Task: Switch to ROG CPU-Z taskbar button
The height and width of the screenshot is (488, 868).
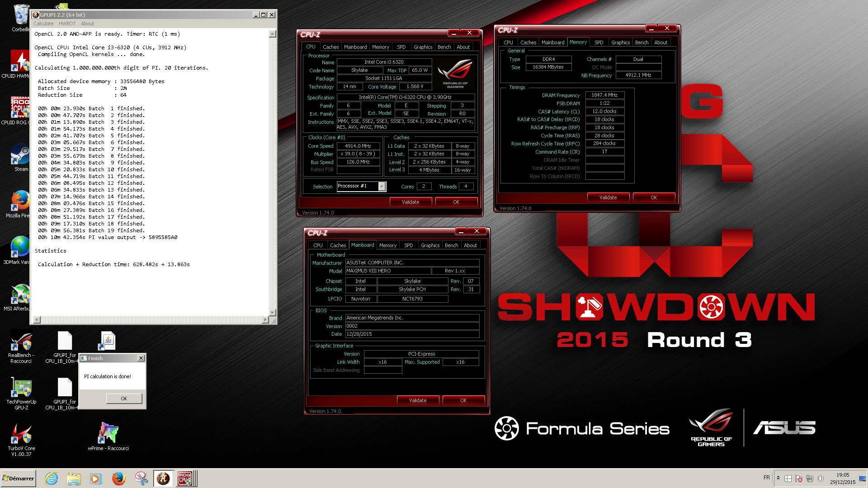Action: point(185,479)
